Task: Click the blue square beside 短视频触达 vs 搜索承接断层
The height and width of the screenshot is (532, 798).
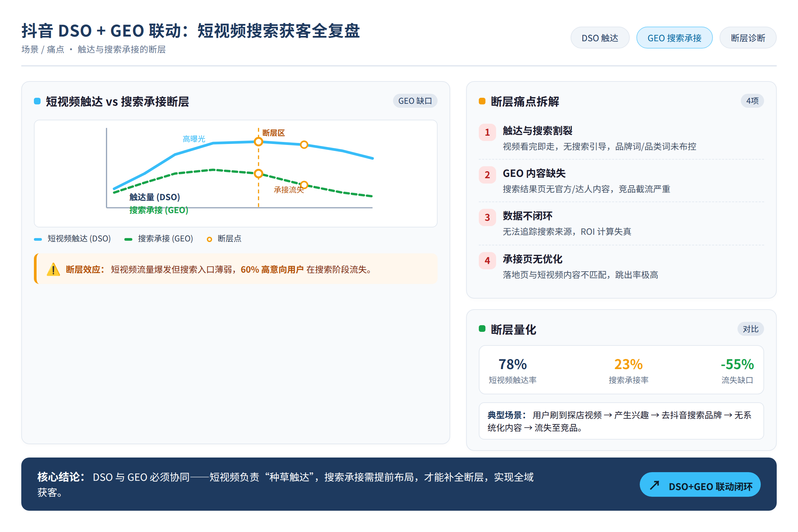Action: tap(37, 101)
